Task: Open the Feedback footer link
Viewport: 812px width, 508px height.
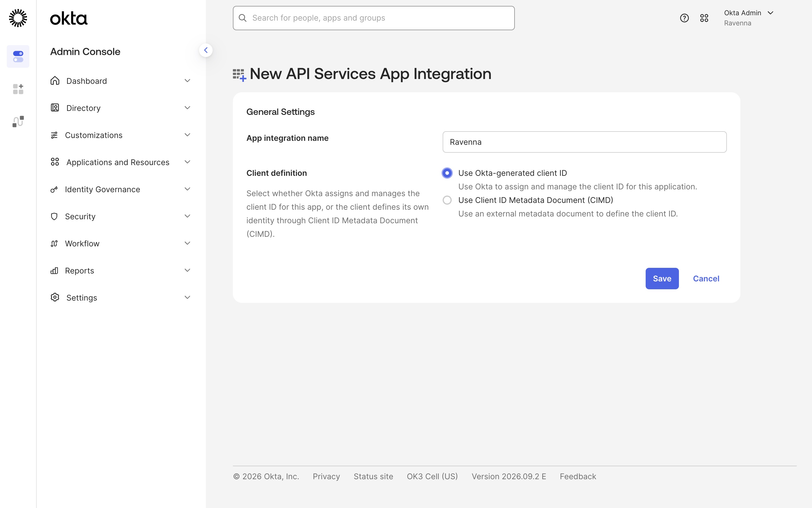Action: [x=578, y=476]
